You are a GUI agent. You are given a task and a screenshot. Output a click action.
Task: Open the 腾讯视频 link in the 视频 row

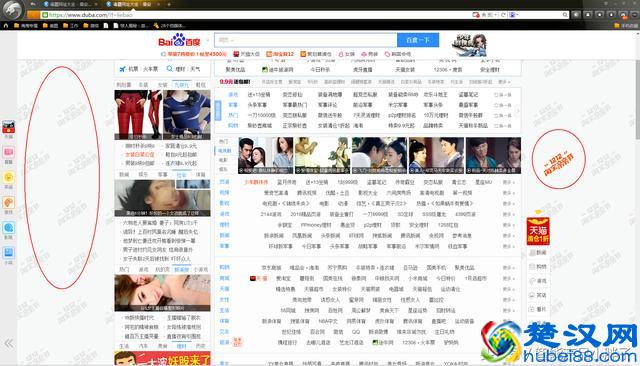(307, 193)
